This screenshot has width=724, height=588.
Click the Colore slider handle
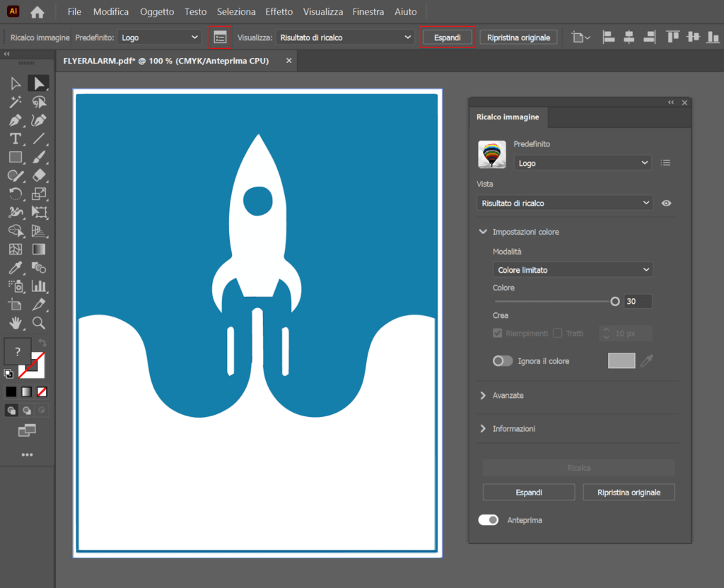(x=614, y=301)
